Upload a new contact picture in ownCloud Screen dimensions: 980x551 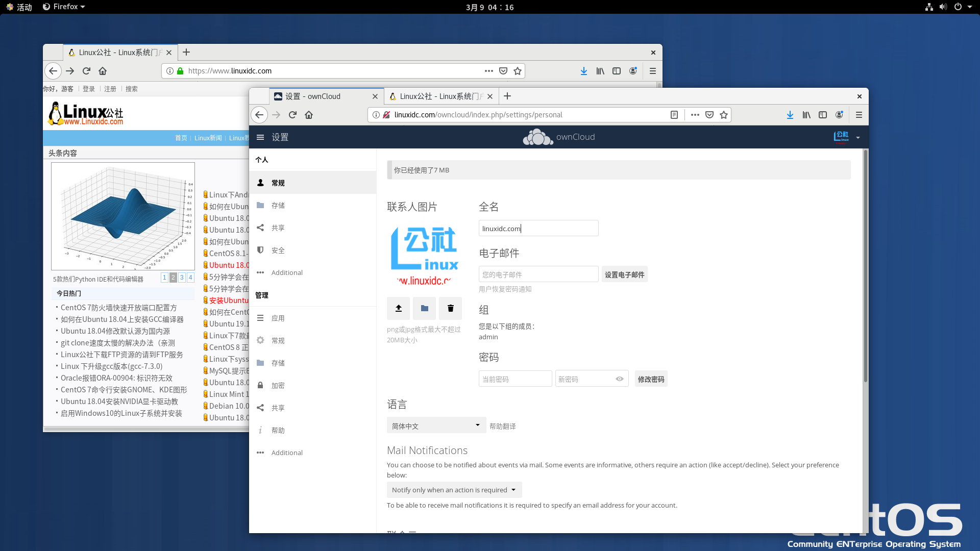click(399, 308)
